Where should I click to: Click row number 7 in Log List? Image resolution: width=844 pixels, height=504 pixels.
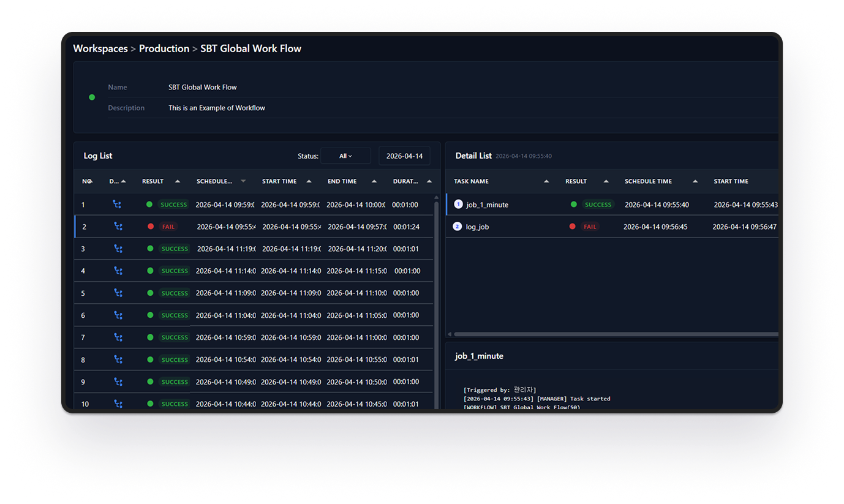point(83,337)
